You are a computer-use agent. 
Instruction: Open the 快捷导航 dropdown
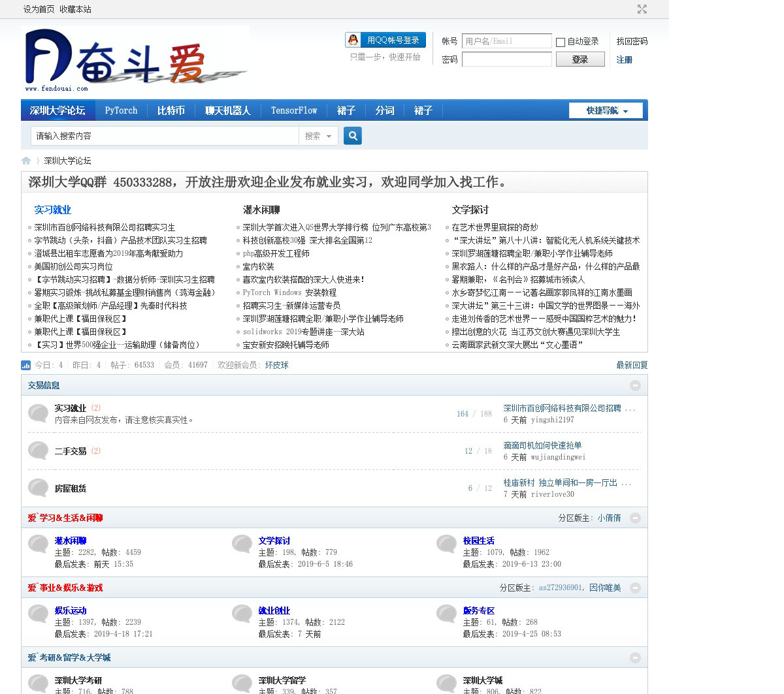click(606, 111)
